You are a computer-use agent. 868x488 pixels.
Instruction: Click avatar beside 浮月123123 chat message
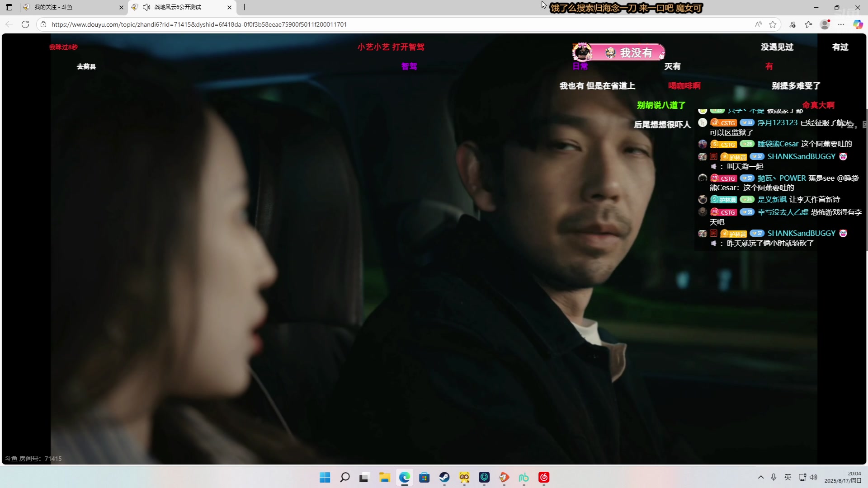pyautogui.click(x=703, y=122)
